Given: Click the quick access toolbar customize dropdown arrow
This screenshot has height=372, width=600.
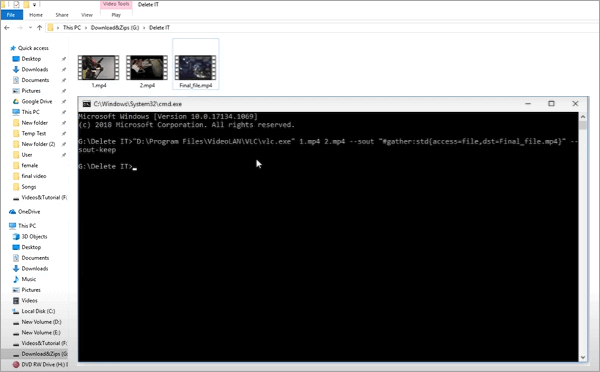Looking at the screenshot, I should click(x=34, y=5).
